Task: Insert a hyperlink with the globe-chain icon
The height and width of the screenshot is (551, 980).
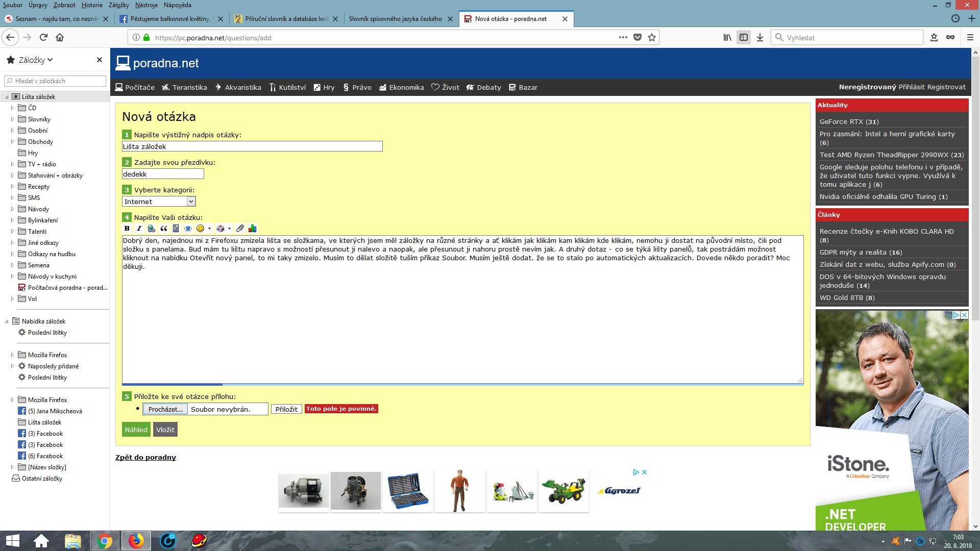Action: coord(151,229)
